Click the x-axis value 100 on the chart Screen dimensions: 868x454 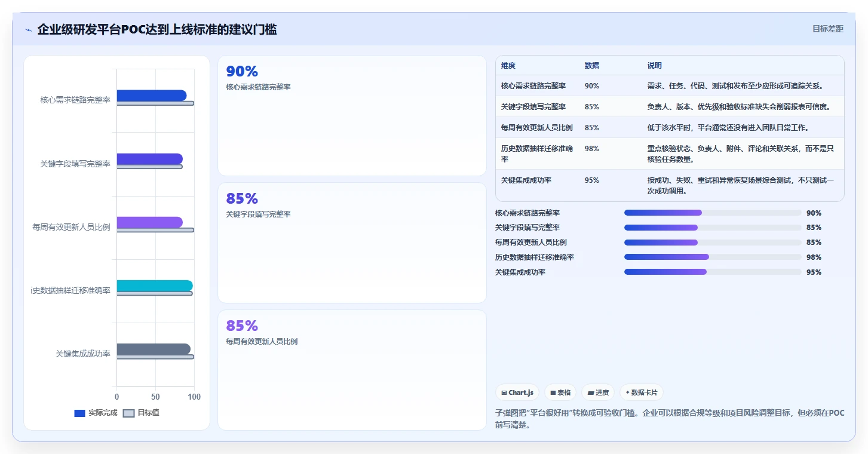[194, 397]
